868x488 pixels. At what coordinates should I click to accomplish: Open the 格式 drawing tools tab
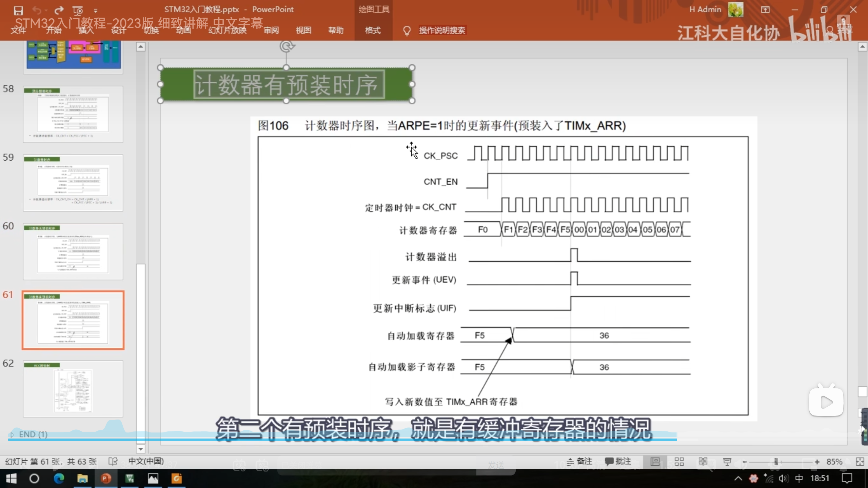click(373, 30)
